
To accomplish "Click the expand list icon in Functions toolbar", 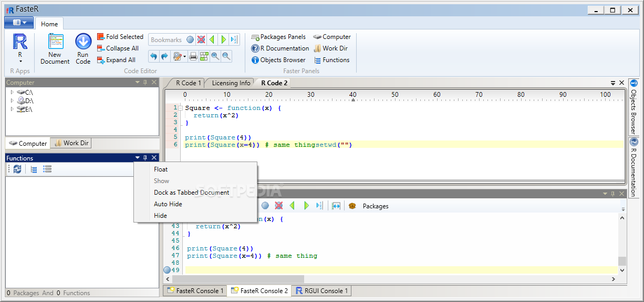I will [47, 169].
